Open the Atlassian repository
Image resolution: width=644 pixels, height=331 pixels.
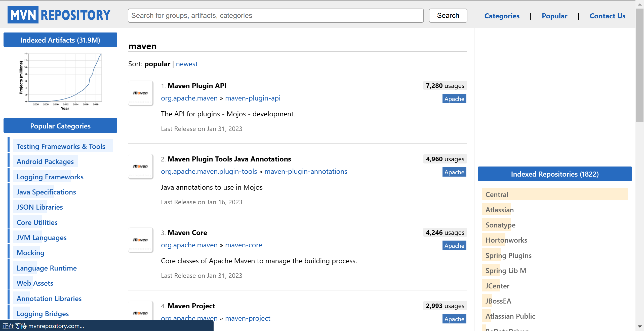tap(499, 210)
